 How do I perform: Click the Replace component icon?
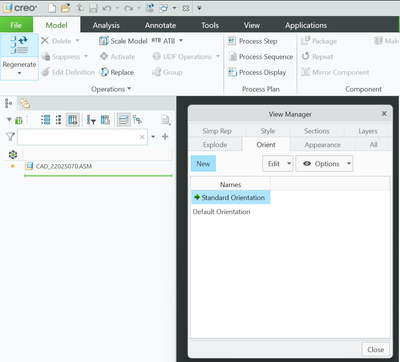[x=104, y=72]
